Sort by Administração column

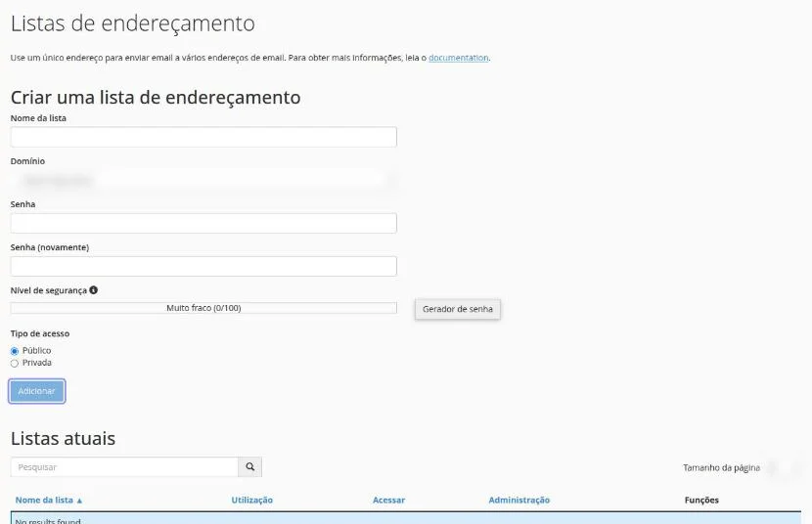[x=519, y=501]
